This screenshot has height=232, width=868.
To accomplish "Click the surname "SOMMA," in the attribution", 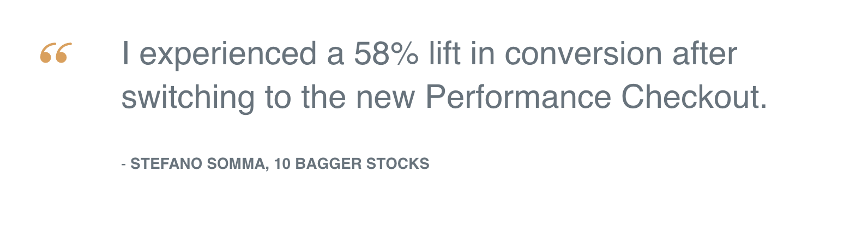I will pyautogui.click(x=238, y=164).
